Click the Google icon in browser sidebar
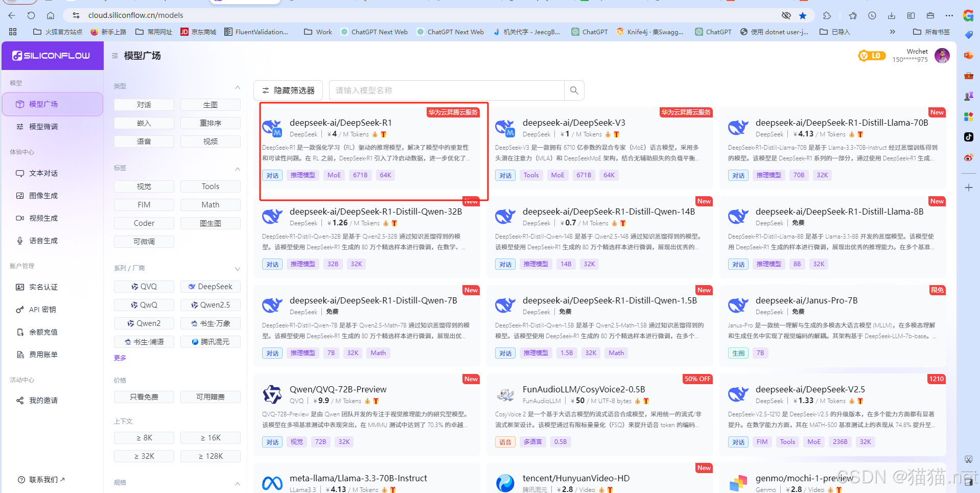 point(969,15)
